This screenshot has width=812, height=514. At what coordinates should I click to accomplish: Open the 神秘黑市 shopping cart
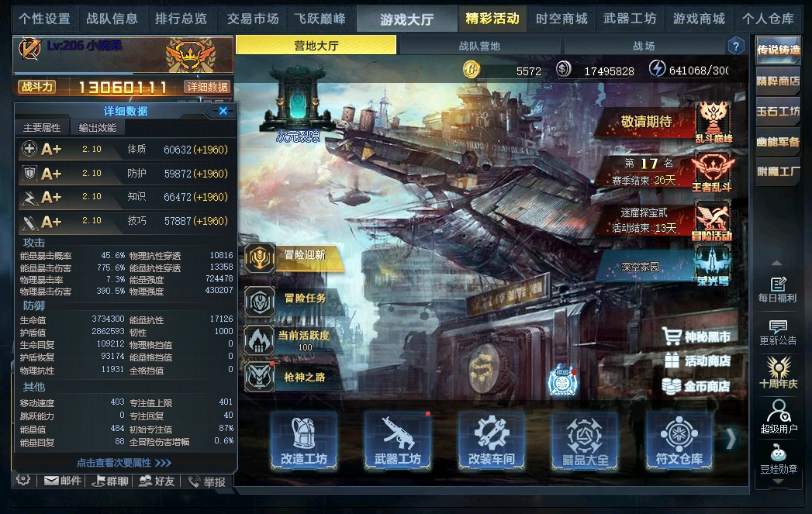(x=696, y=336)
